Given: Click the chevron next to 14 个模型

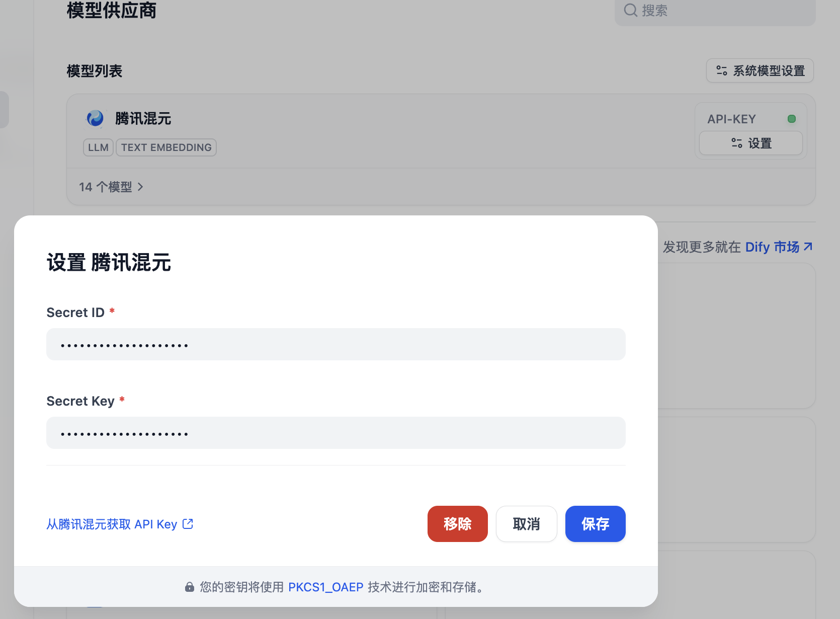Looking at the screenshot, I should click(x=141, y=187).
